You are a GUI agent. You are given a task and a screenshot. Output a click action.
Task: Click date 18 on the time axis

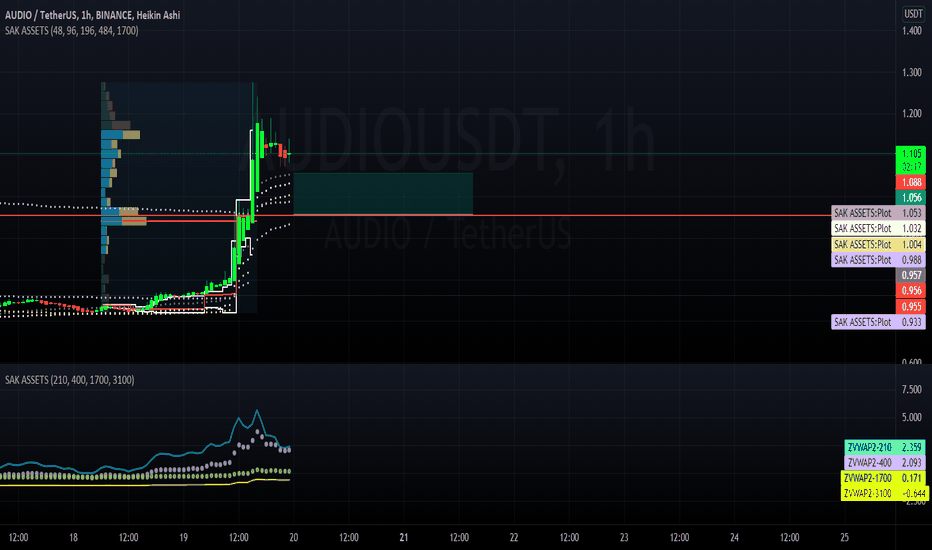click(x=73, y=538)
